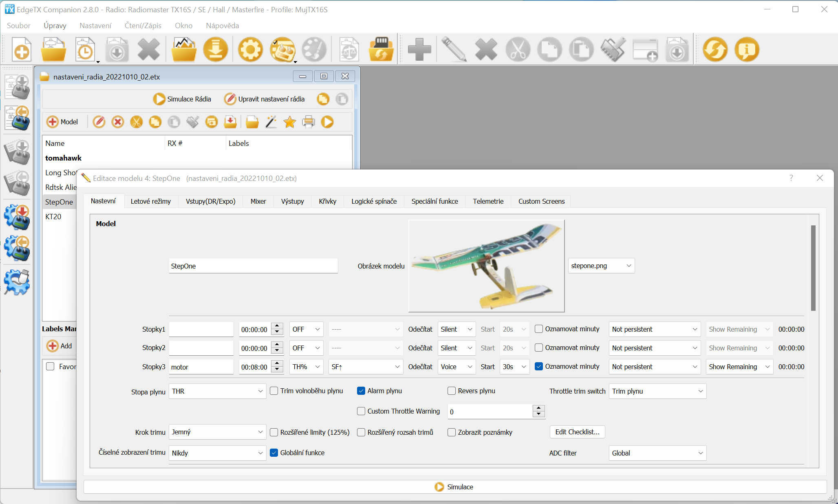The image size is (838, 504).
Task: Click the orange info bubble icon
Action: (747, 50)
